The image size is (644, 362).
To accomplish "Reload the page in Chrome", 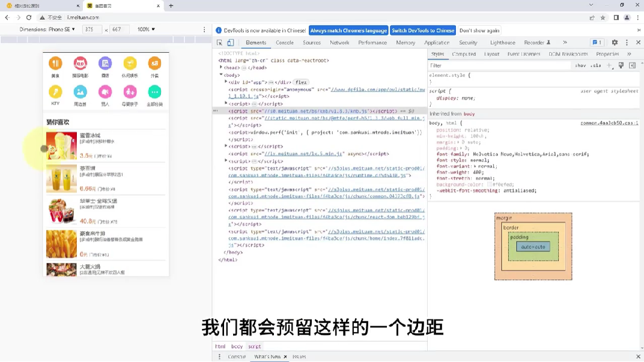I will tap(29, 17).
